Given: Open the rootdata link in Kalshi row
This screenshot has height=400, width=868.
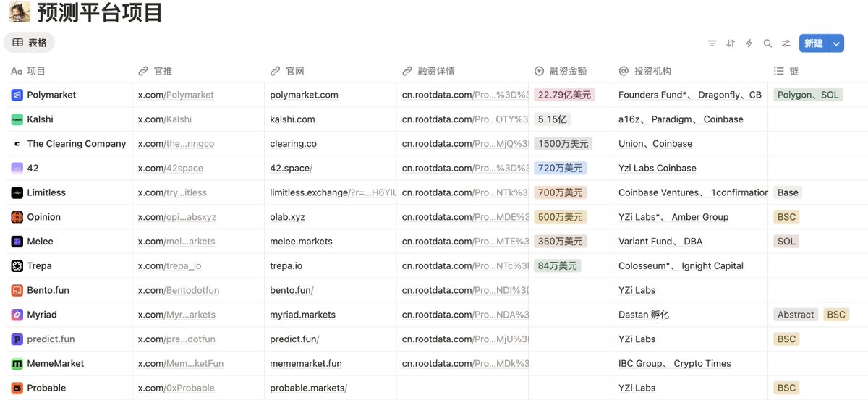Looking at the screenshot, I should (465, 119).
